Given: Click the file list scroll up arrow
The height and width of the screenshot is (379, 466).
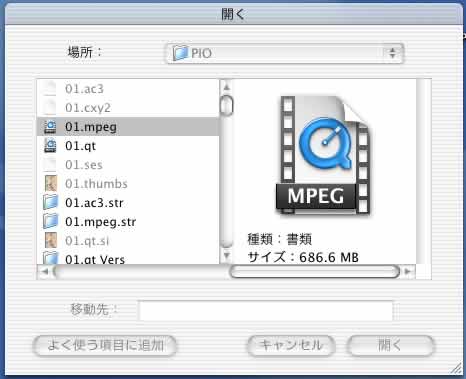Looking at the screenshot, I should [227, 87].
